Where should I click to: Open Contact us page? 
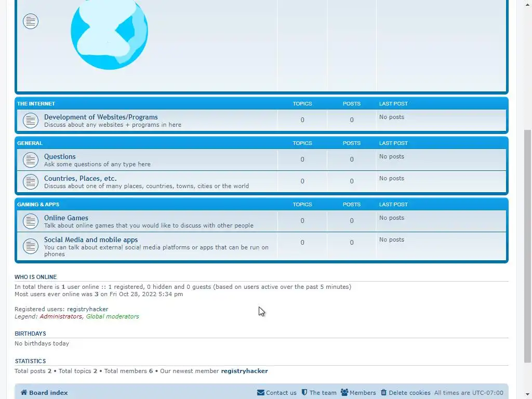[277, 393]
